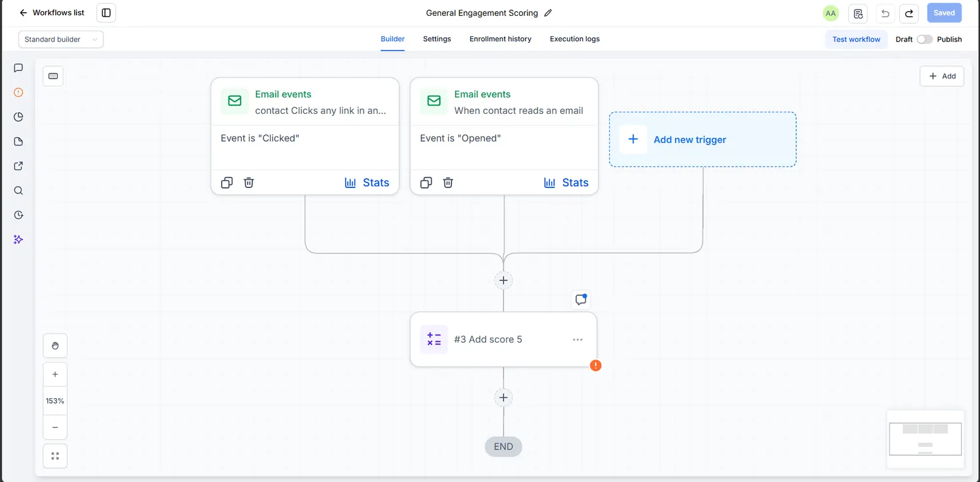Open the notes document icon in the header
Viewport: 980px width, 482px height.
click(858, 13)
